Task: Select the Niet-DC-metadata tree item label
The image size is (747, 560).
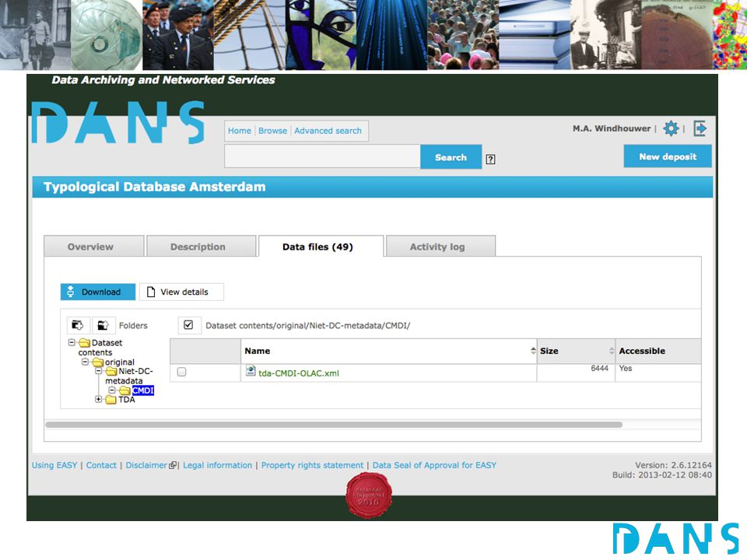Action: pyautogui.click(x=128, y=376)
